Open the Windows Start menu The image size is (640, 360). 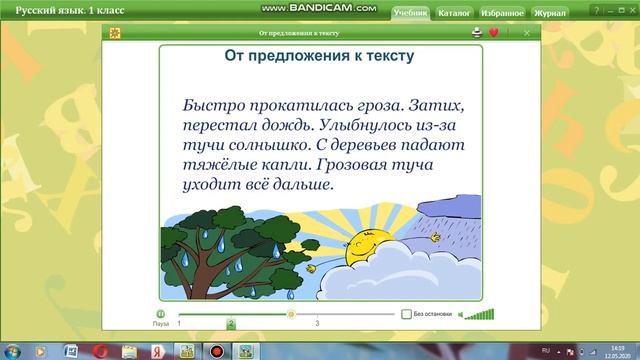12,351
